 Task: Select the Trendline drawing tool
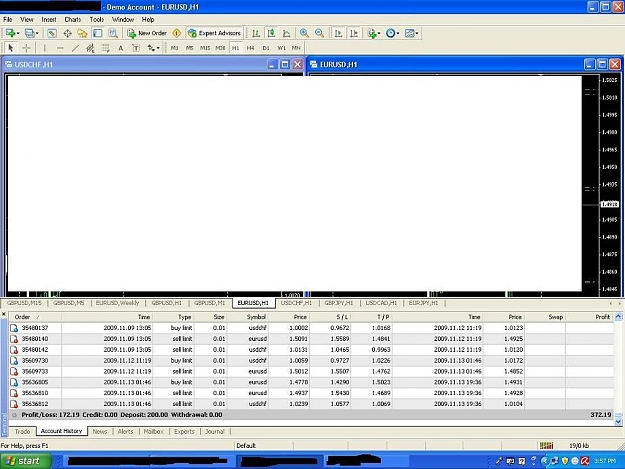[75, 48]
